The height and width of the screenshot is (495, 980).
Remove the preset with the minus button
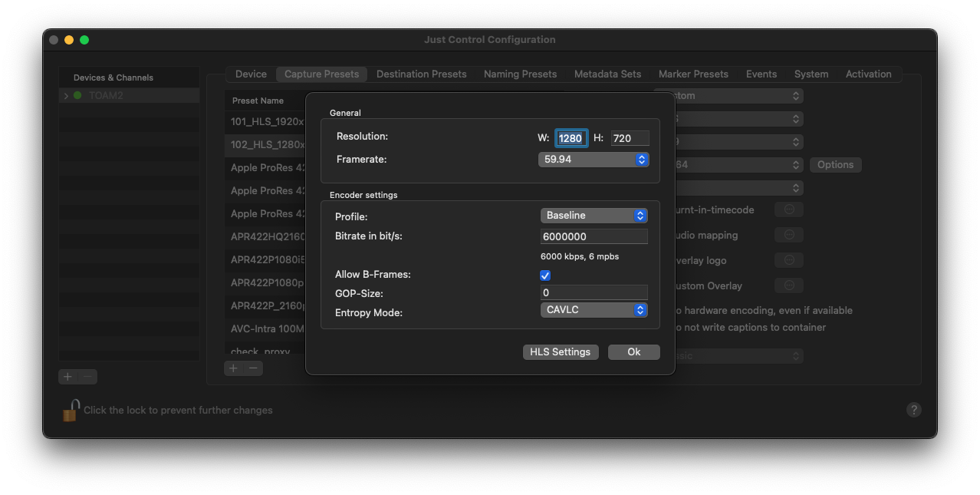253,368
